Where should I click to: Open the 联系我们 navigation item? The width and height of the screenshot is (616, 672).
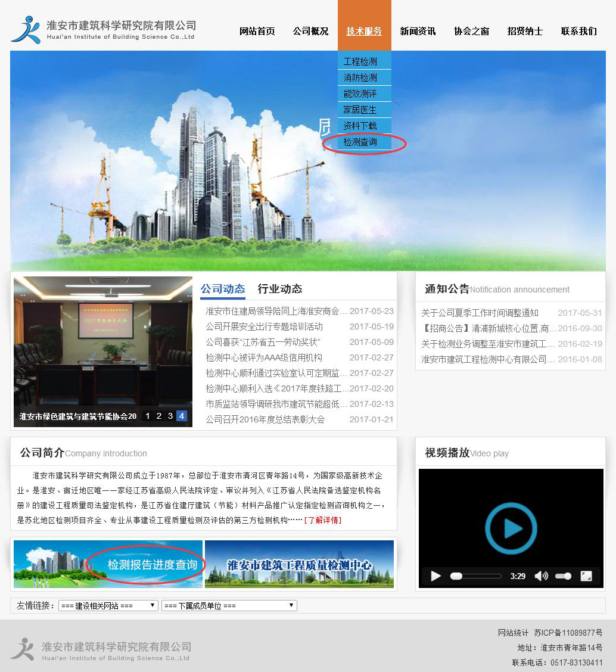578,32
